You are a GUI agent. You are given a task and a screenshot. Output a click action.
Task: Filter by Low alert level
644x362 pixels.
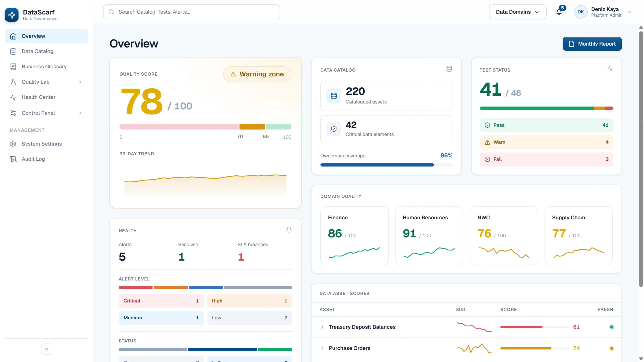pos(250,318)
